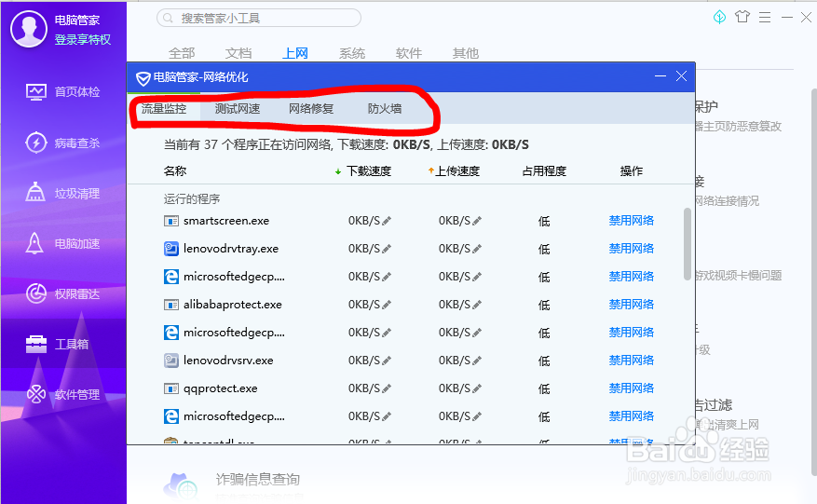Open 软件管理 software management icon

coord(36,394)
